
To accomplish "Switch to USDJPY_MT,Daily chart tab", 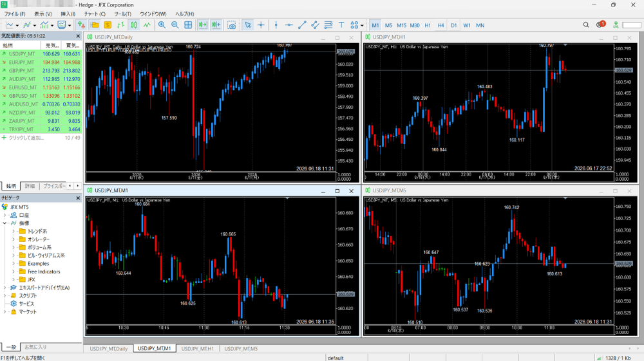I will [109, 348].
